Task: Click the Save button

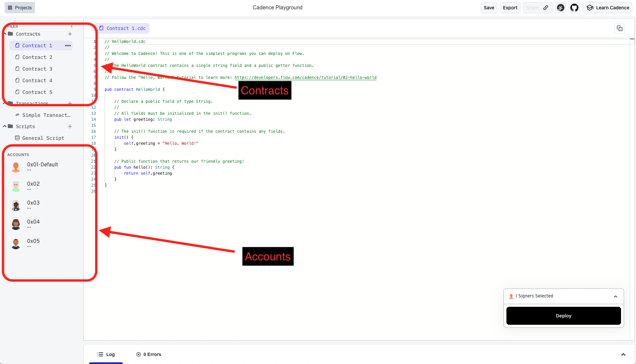Action: (489, 8)
